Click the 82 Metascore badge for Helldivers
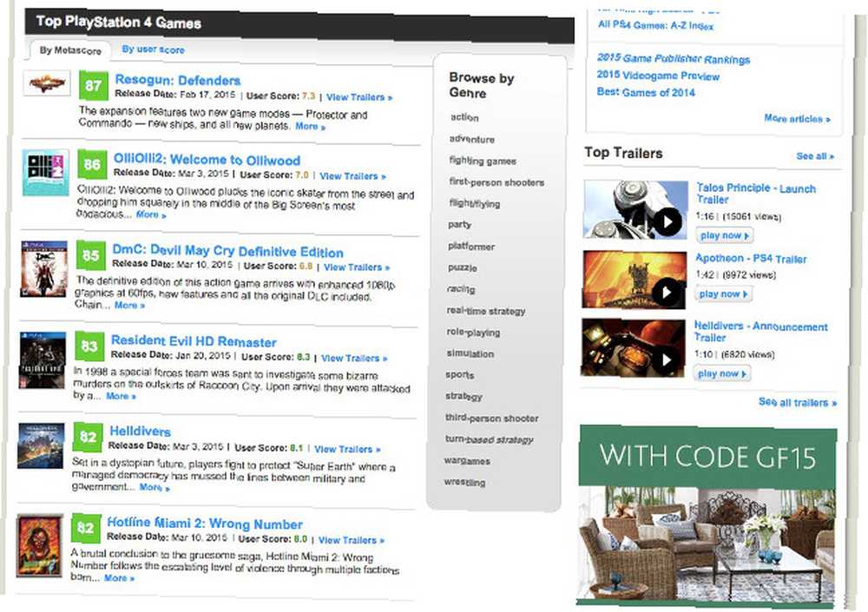 (88, 437)
